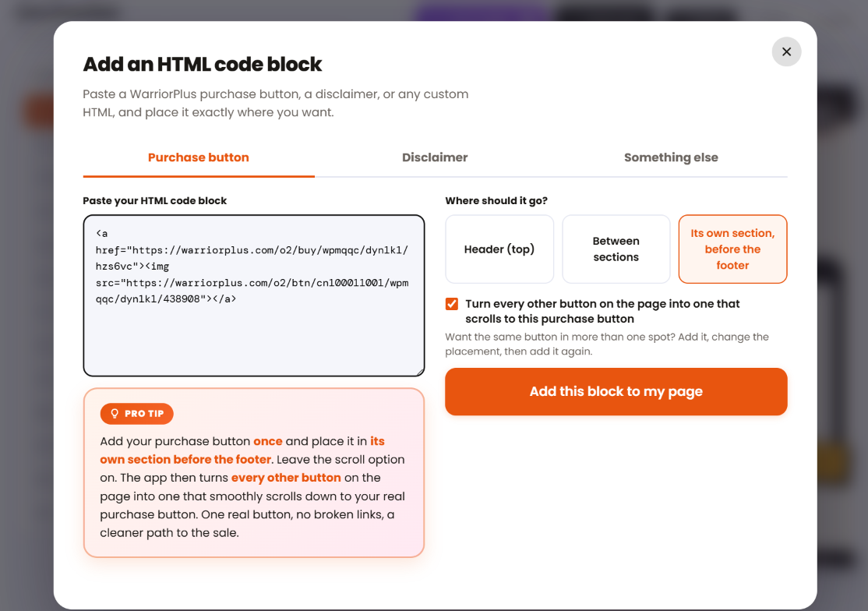Click the 'Add an HTML code block' heading
The height and width of the screenshot is (611, 868).
(202, 64)
